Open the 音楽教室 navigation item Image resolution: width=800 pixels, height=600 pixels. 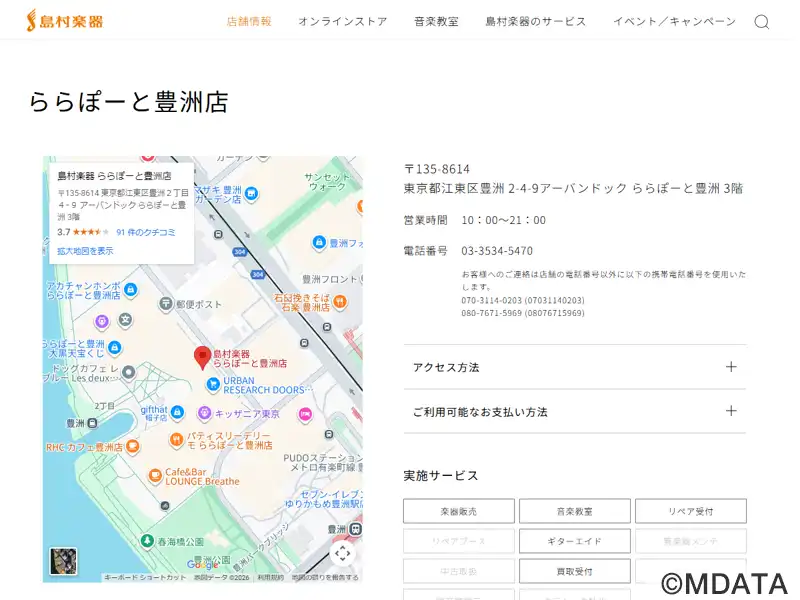436,21
